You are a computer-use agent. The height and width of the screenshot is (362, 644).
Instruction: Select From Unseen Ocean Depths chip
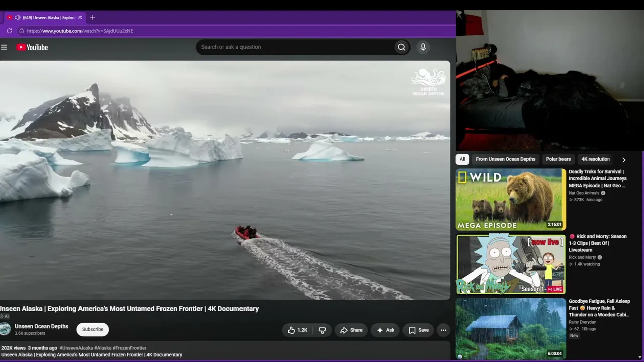(x=506, y=159)
